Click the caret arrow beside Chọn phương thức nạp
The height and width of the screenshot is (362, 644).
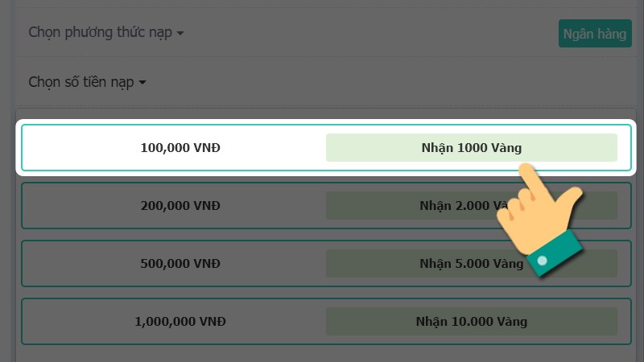pos(180,33)
